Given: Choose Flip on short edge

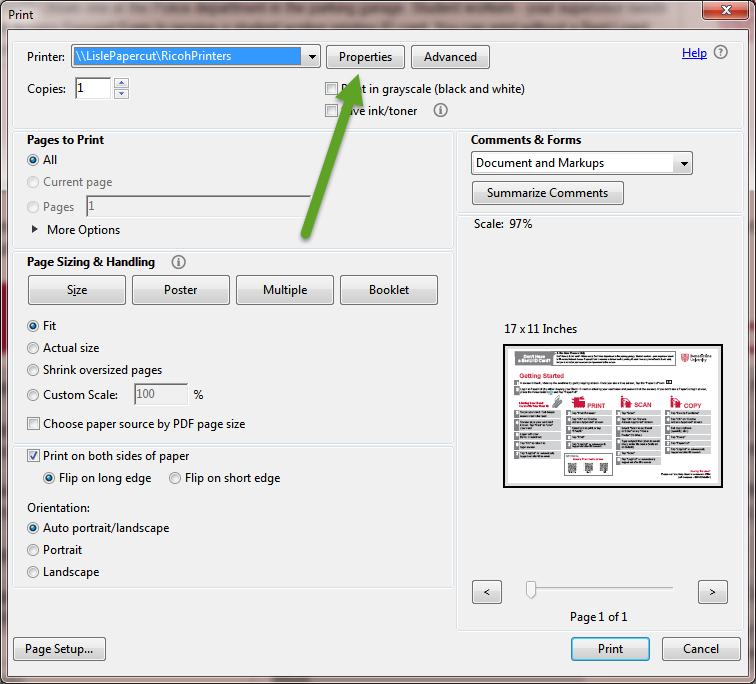Looking at the screenshot, I should [175, 478].
